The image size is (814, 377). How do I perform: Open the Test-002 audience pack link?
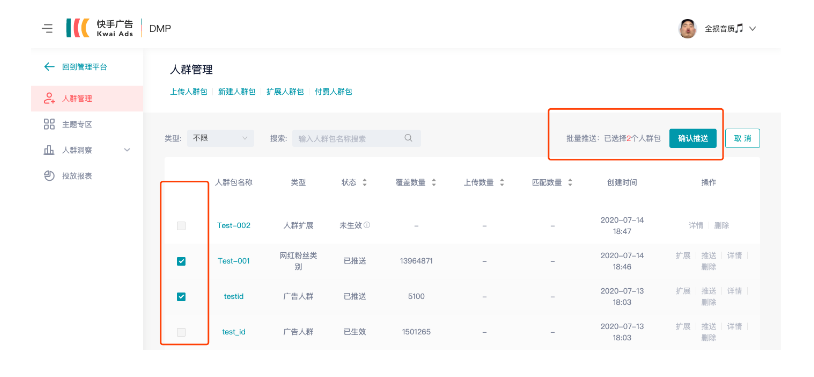click(x=234, y=225)
